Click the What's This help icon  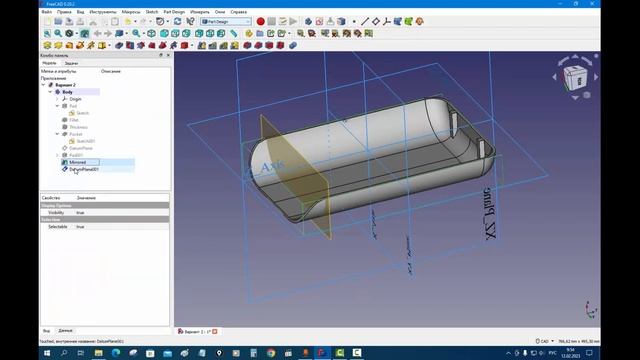pyautogui.click(x=190, y=22)
